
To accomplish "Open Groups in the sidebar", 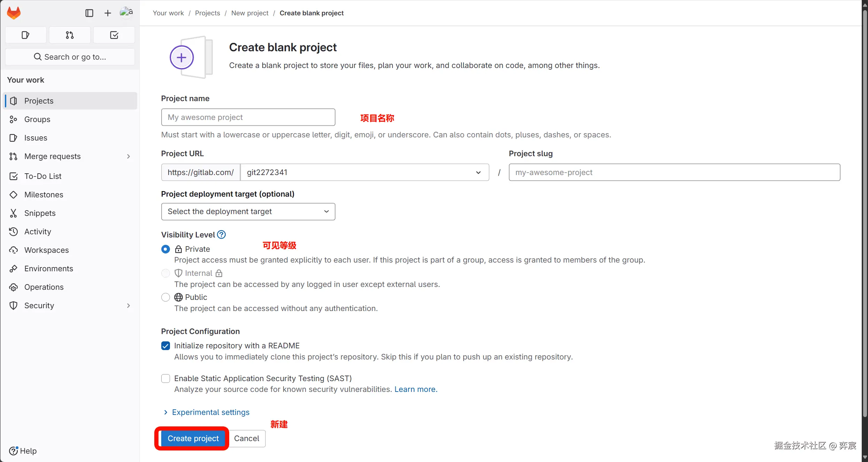I will click(x=37, y=119).
